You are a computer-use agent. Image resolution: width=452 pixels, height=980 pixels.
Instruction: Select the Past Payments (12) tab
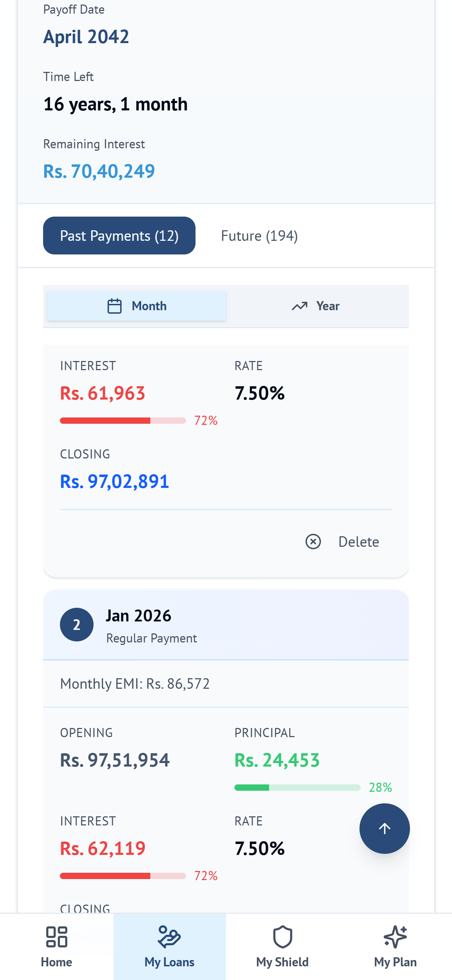[119, 236]
